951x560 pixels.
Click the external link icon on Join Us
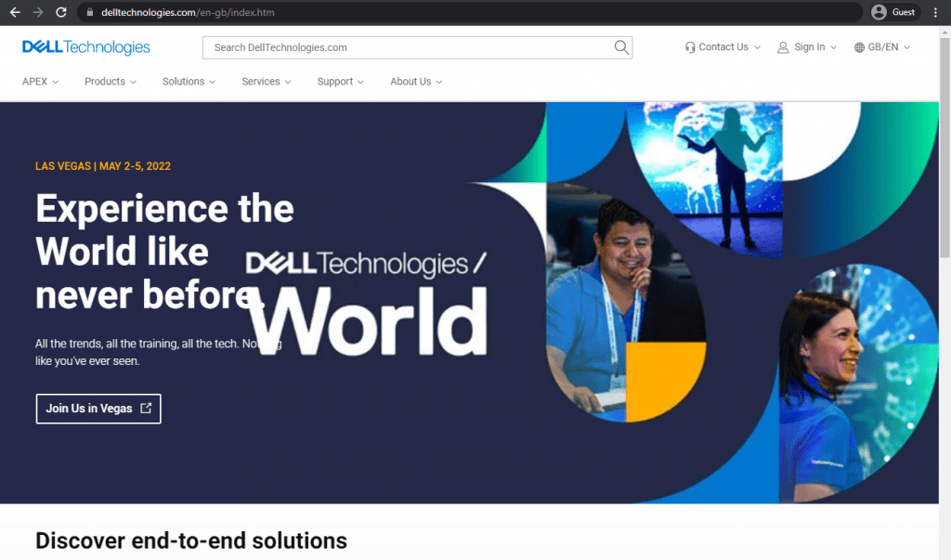tap(146, 409)
